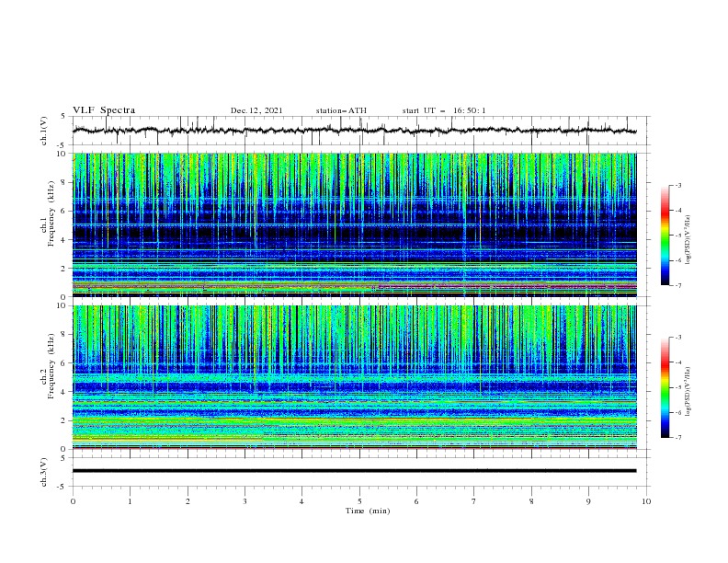Screen dimensions: 728x563
Task: Click the ch.2 spectrogram color scale bar
Action: coord(665,387)
